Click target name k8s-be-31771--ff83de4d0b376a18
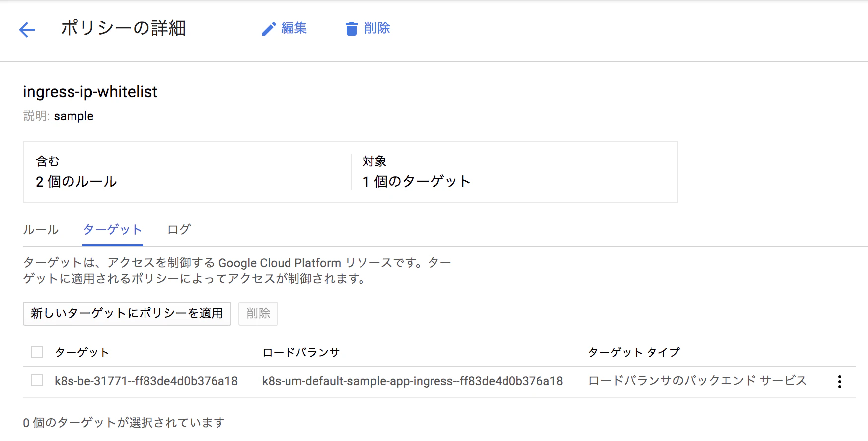The width and height of the screenshot is (868, 441). coord(146,381)
